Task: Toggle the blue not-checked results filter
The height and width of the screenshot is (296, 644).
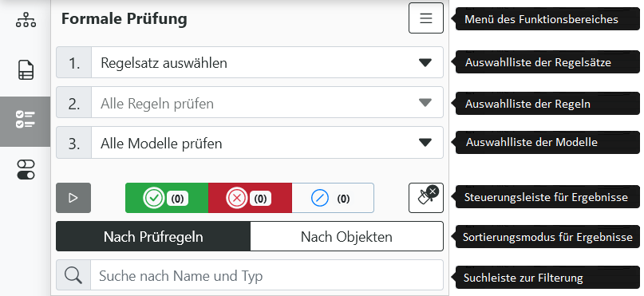Action: click(x=333, y=198)
